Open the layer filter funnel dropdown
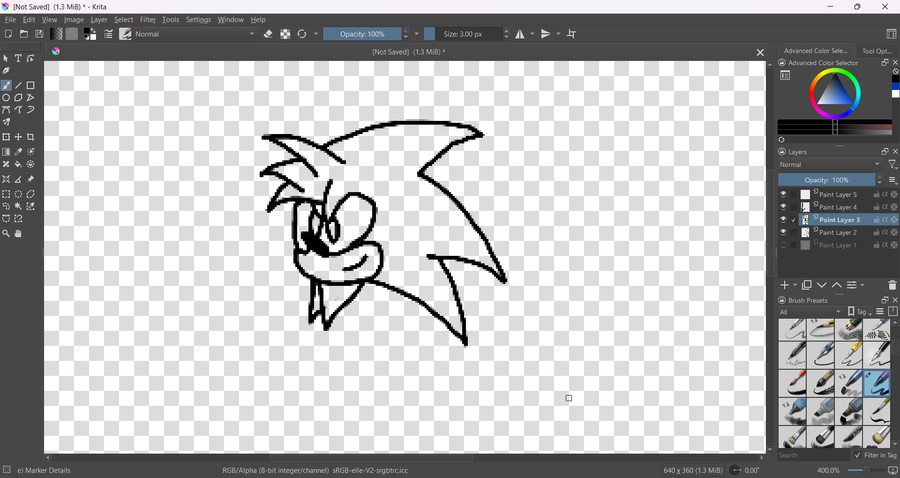This screenshot has width=900, height=478. click(893, 164)
